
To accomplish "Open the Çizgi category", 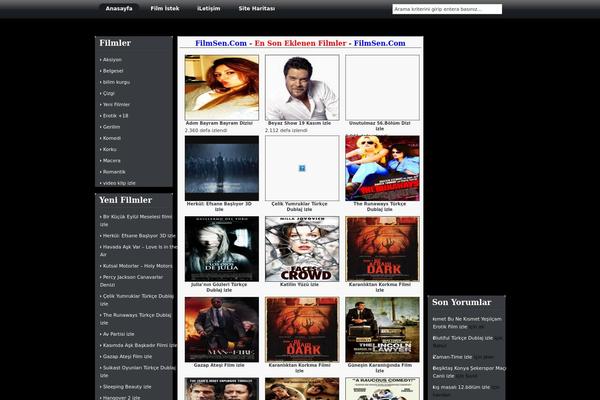I will 109,93.
